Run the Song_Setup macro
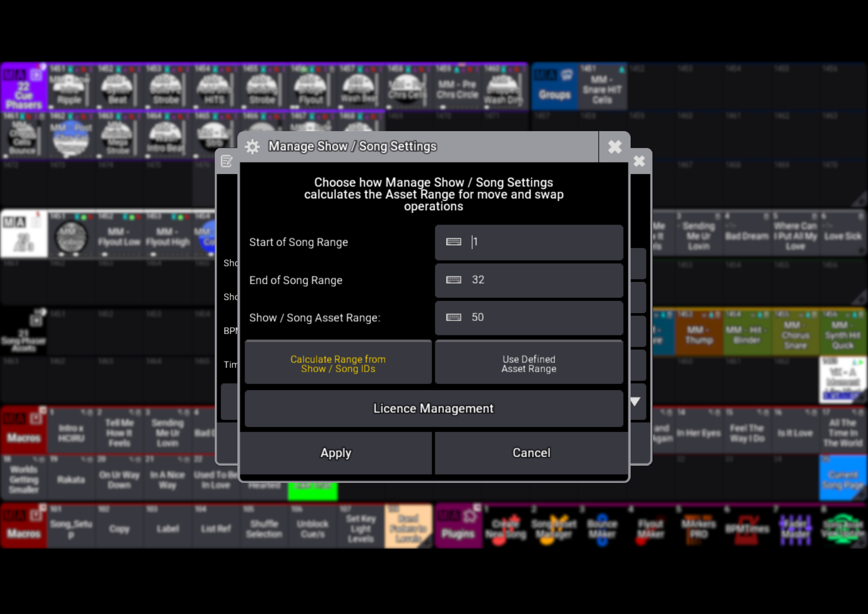The width and height of the screenshot is (868, 614). (x=71, y=526)
